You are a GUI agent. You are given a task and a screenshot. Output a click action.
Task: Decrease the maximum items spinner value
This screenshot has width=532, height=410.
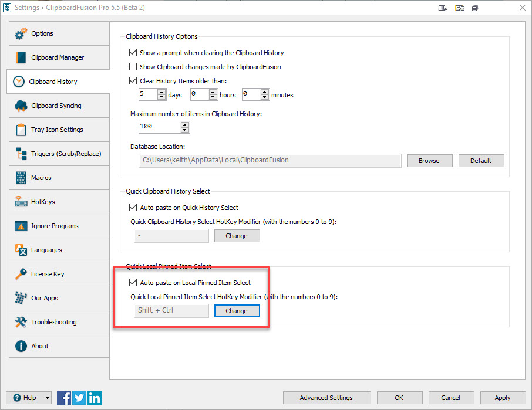185,130
